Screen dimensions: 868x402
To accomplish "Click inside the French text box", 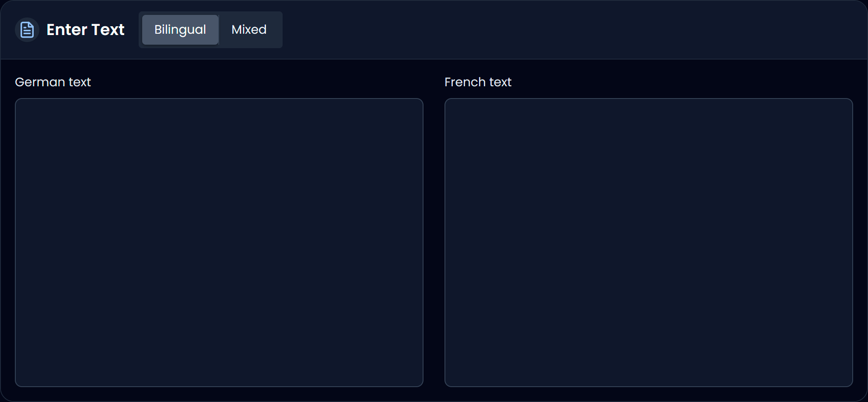I will pos(648,241).
